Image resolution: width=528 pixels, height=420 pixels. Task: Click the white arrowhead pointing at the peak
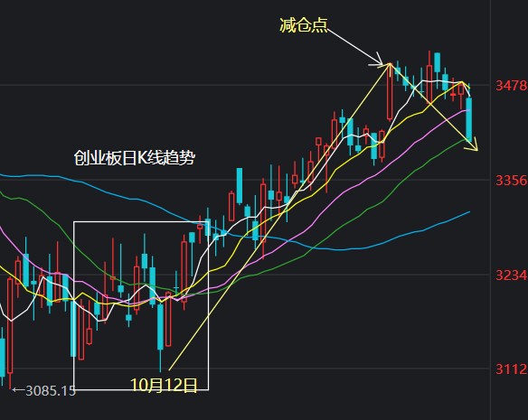coord(378,61)
